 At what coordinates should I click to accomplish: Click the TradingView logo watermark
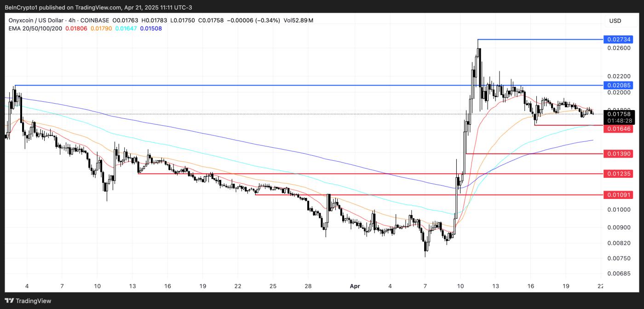click(29, 300)
